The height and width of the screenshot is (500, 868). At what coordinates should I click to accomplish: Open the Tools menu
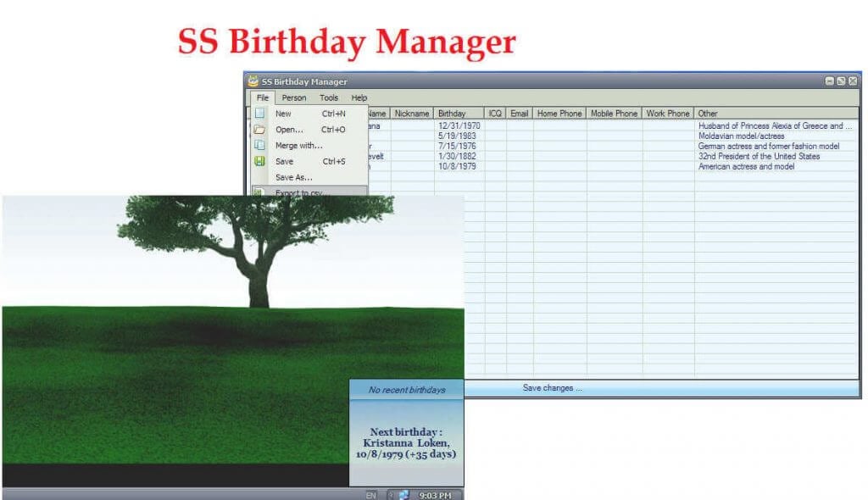click(328, 97)
